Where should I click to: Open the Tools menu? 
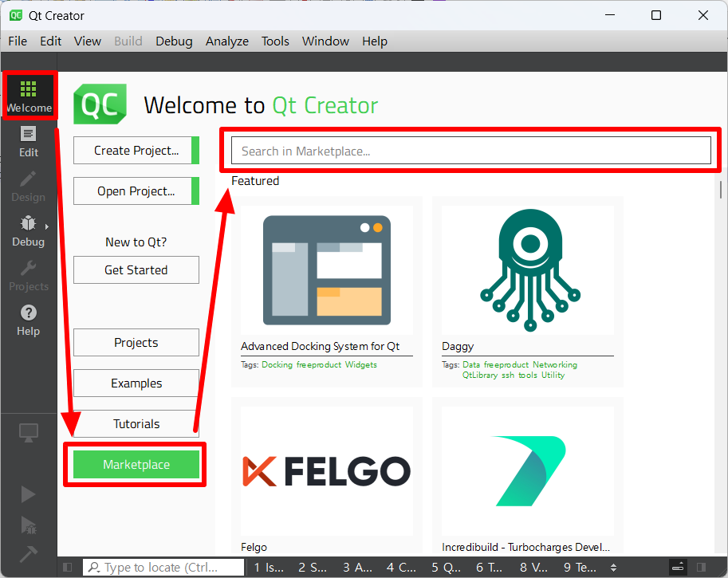pos(275,41)
